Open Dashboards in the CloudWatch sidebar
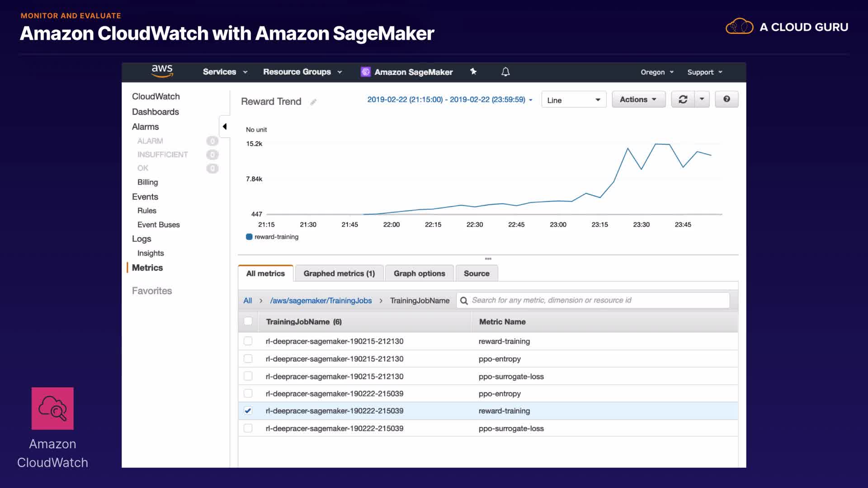Viewport: 868px width, 488px height. click(x=155, y=112)
